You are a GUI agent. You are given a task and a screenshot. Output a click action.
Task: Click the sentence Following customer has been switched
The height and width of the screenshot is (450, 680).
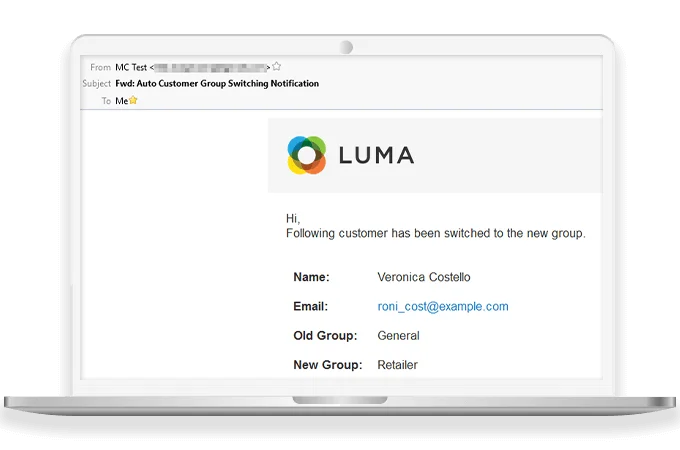[x=436, y=233]
